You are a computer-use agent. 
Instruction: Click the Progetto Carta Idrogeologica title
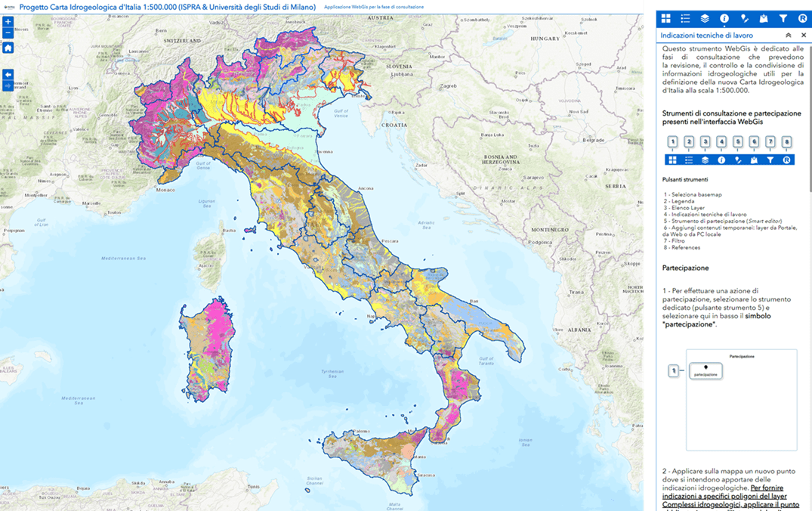pos(168,7)
